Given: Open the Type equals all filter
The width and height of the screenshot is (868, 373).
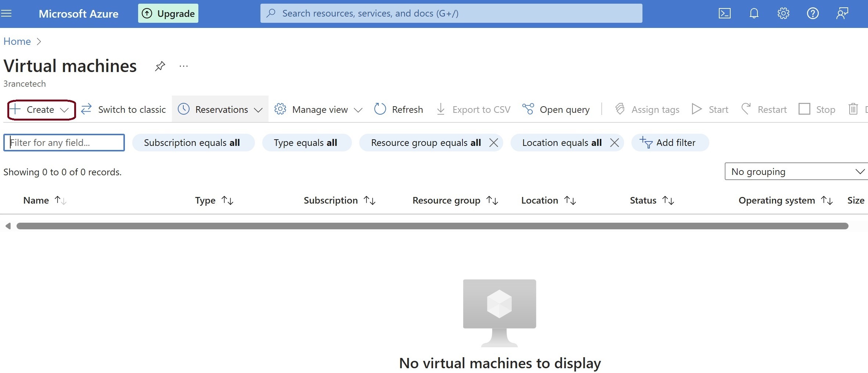Looking at the screenshot, I should (x=307, y=143).
